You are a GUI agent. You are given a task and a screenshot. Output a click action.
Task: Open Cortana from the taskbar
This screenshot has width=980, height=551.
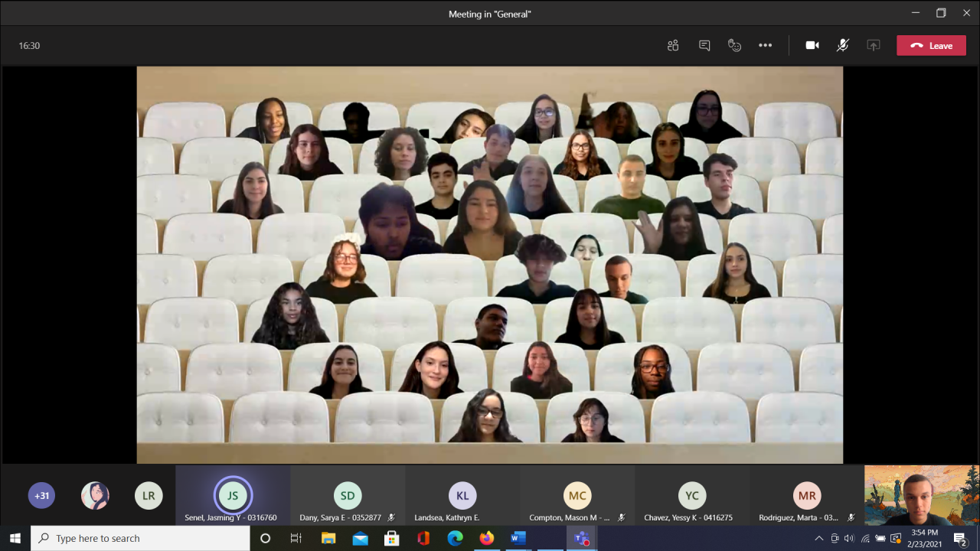click(x=265, y=538)
